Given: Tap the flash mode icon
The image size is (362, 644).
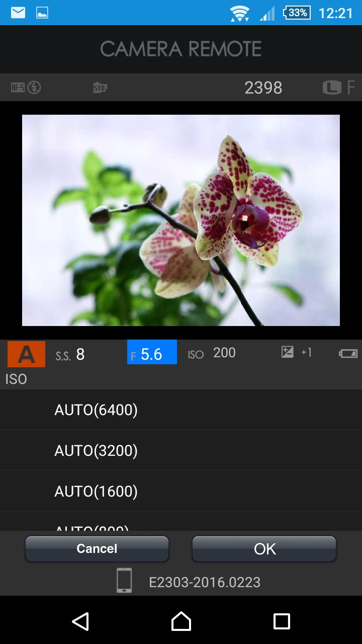Looking at the screenshot, I should [x=34, y=88].
